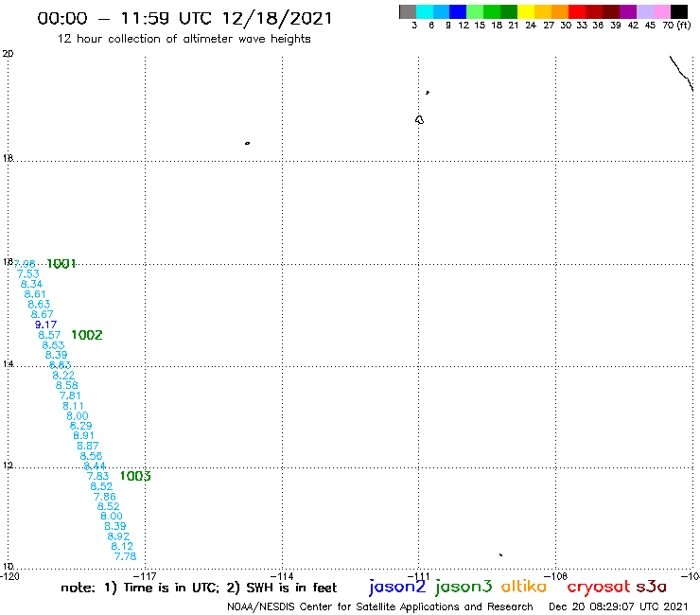The image size is (700, 615).
Task: Click the wave height value 8.12
Action: (122, 546)
